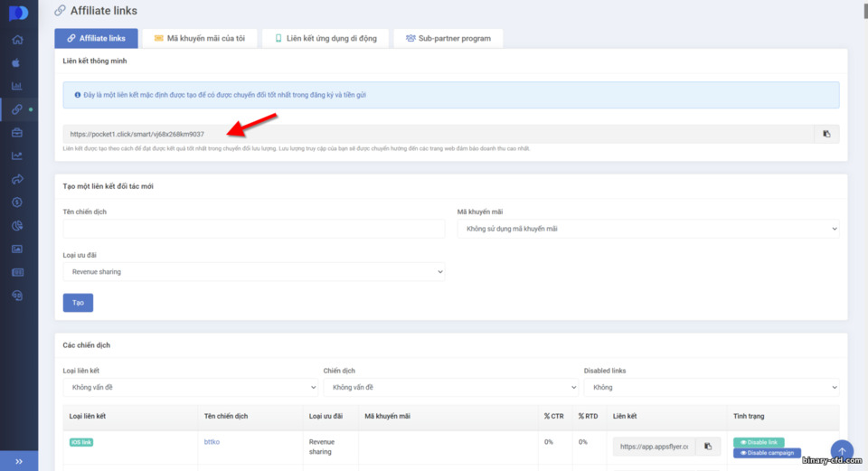The height and width of the screenshot is (471, 868).
Task: Click the Tạo button
Action: coord(78,303)
